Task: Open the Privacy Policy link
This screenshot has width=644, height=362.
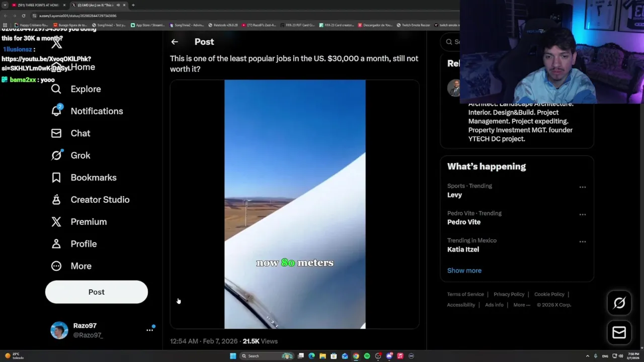Action: [x=509, y=294]
